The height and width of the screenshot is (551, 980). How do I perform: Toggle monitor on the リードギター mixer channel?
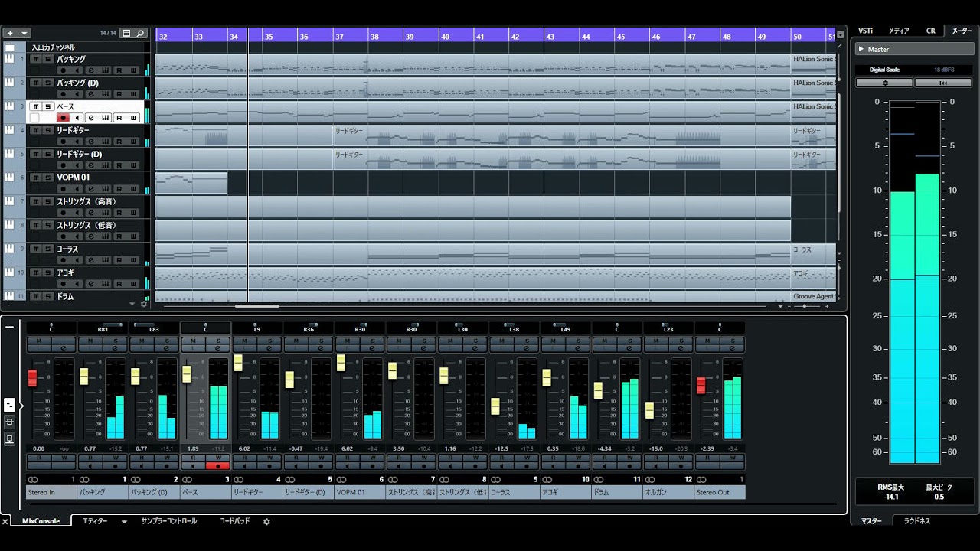coord(244,465)
